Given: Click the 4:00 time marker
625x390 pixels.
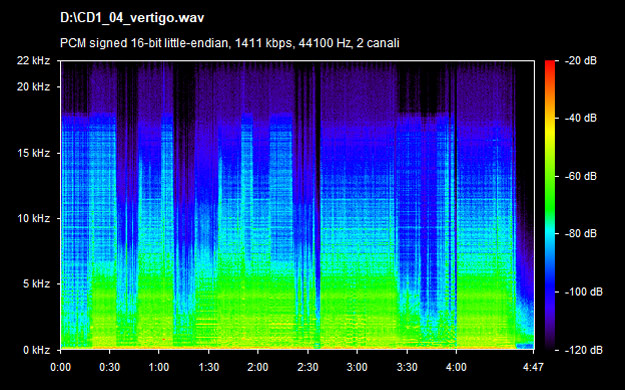Looking at the screenshot, I should click(456, 367).
